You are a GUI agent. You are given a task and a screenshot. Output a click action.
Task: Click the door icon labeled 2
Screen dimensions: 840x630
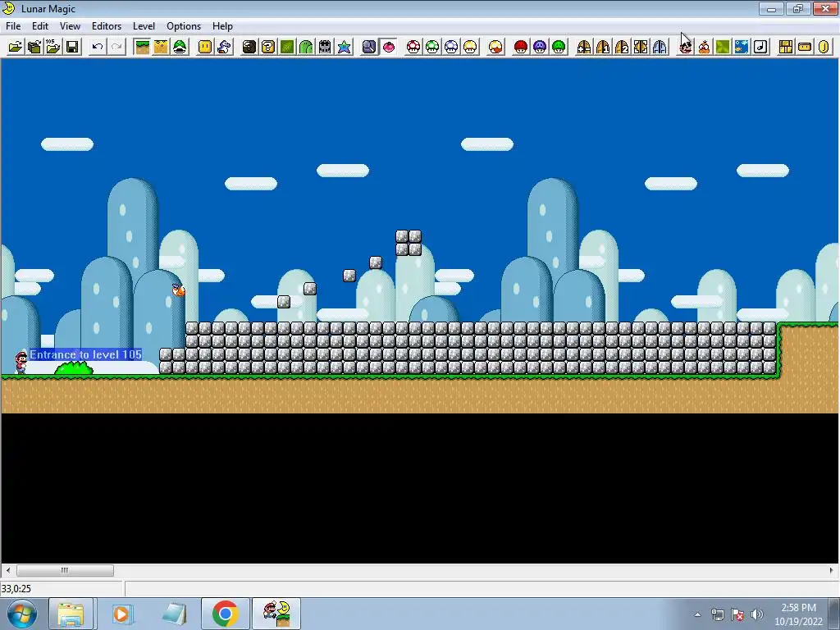[622, 47]
